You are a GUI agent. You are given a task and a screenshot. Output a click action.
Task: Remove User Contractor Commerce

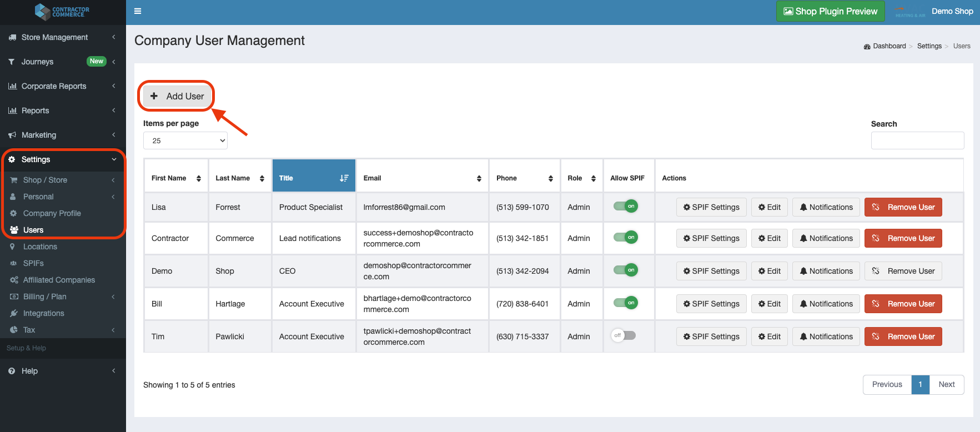pyautogui.click(x=903, y=238)
